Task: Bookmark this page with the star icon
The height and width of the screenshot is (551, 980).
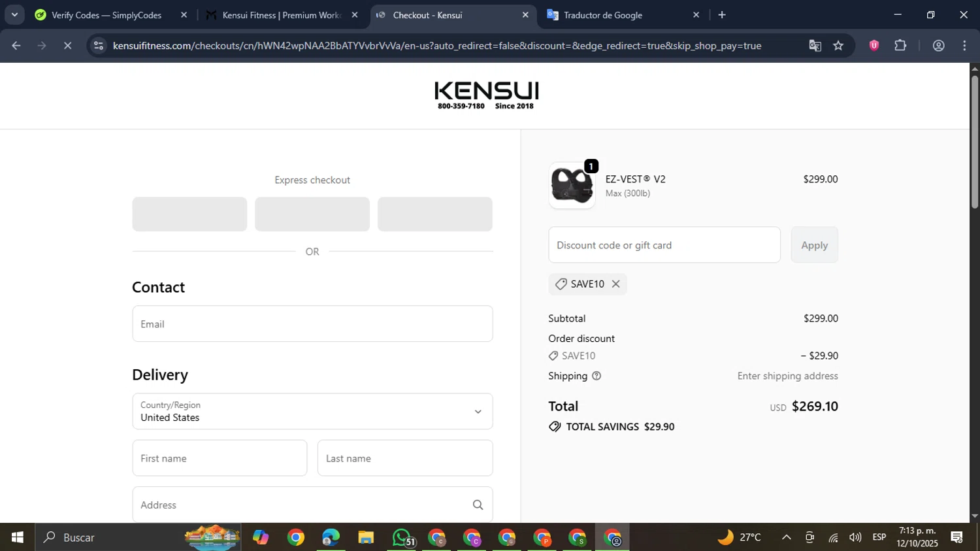Action: tap(838, 45)
